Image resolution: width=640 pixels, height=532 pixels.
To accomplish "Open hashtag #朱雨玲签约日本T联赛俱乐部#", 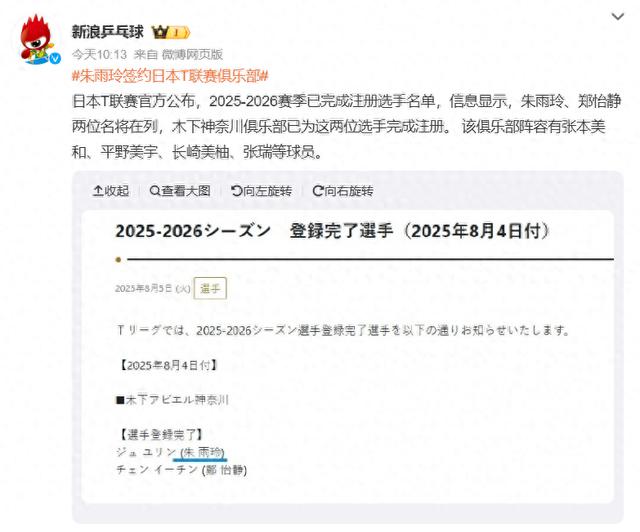I will pyautogui.click(x=170, y=76).
